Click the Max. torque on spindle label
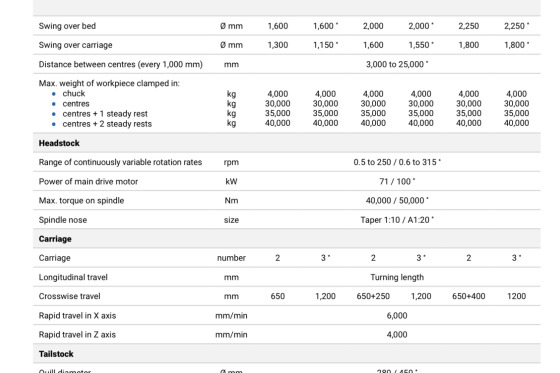 coord(81,200)
